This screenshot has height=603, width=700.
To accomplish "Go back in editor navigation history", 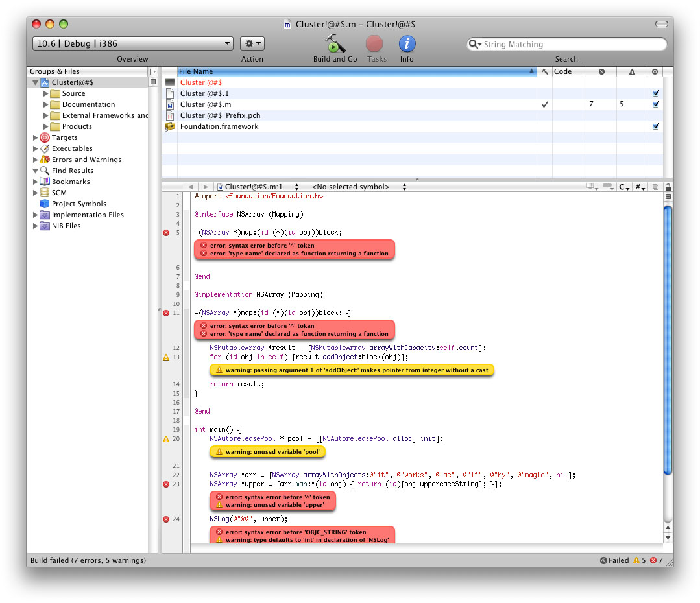I will tap(191, 187).
